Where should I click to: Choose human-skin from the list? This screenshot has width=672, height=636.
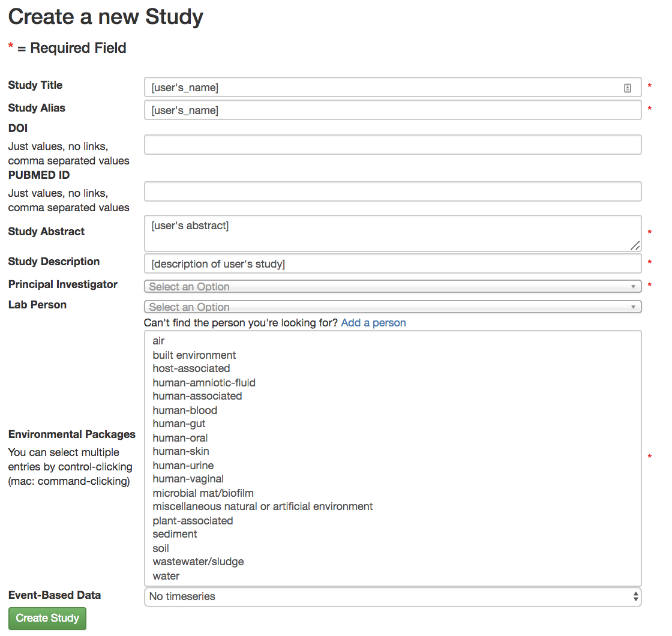tap(181, 451)
